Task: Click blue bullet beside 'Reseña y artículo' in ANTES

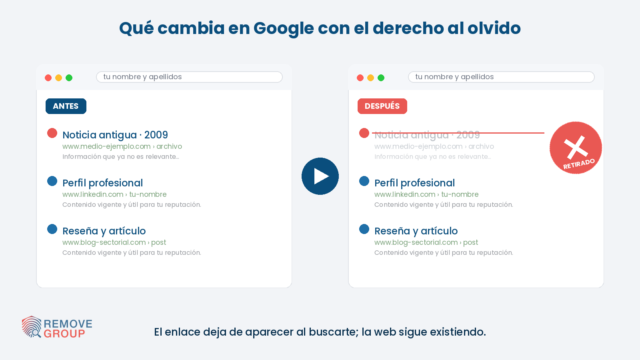Action: pos(52,229)
